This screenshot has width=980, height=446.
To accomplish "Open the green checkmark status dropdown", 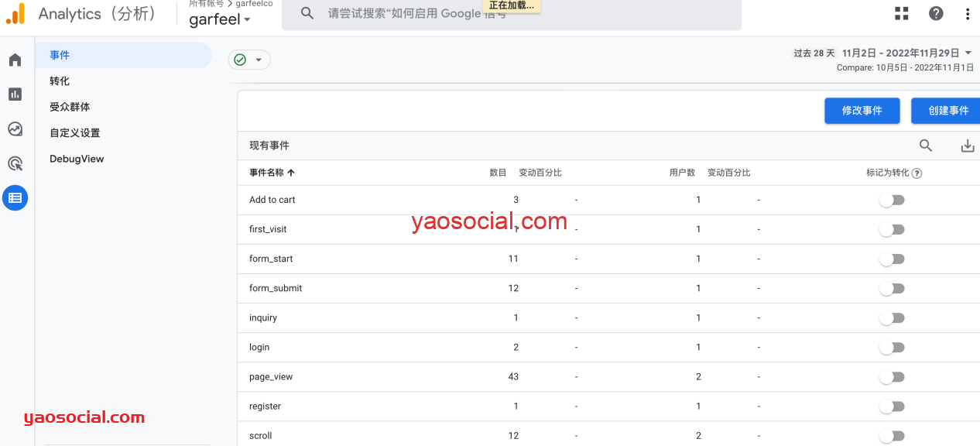I will [x=249, y=60].
